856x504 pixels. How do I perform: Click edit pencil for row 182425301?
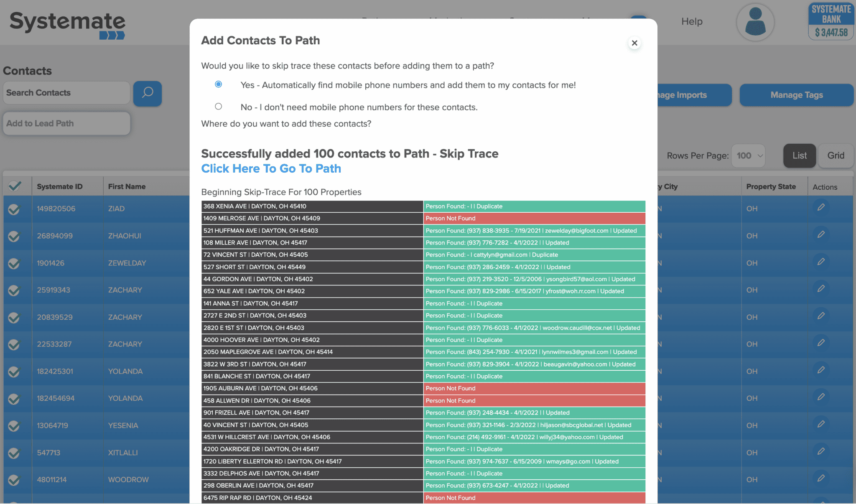(821, 370)
